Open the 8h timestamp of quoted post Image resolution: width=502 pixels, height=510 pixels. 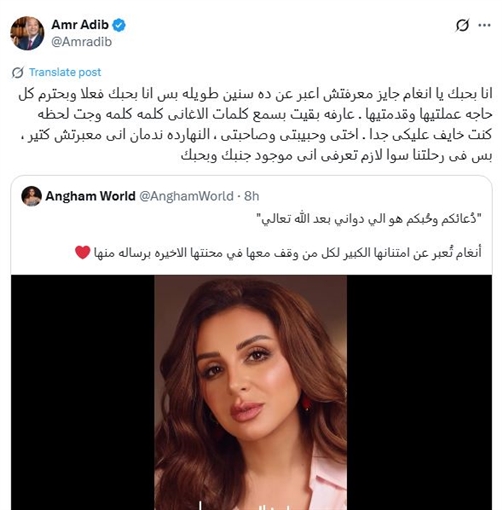[252, 196]
